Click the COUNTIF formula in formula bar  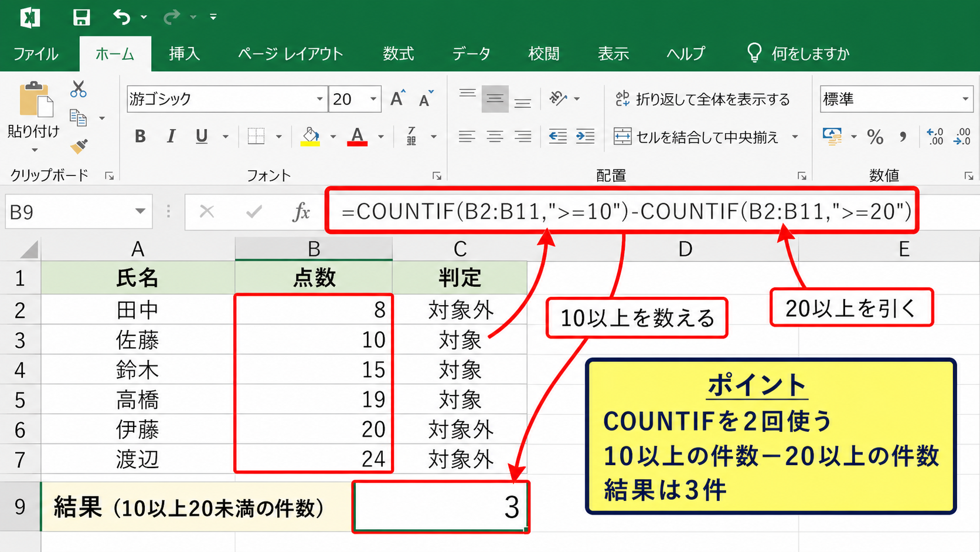tap(626, 211)
